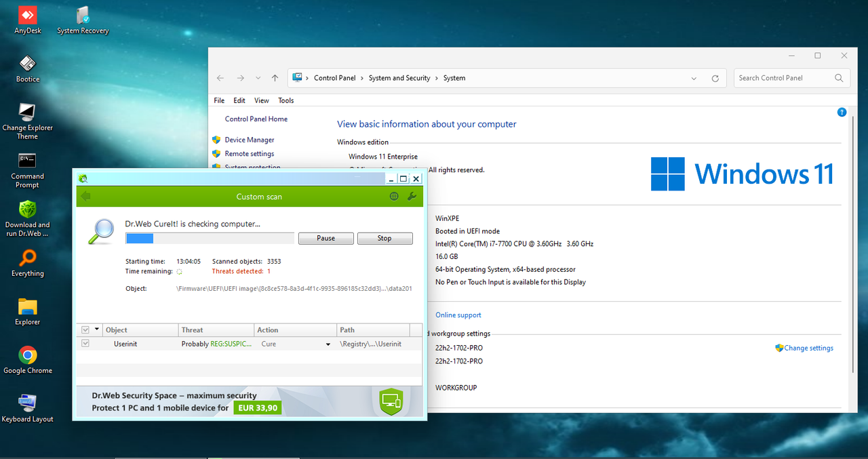Expand the header dropdown arrow beside select-all
The height and width of the screenshot is (459, 868).
coord(97,330)
